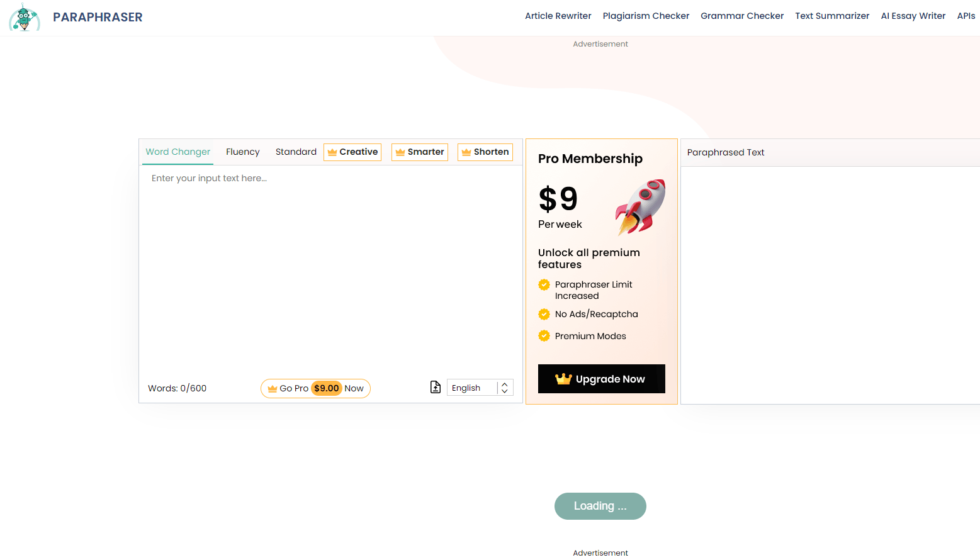Select the premium Creative mode
The image size is (980, 560).
click(x=352, y=152)
